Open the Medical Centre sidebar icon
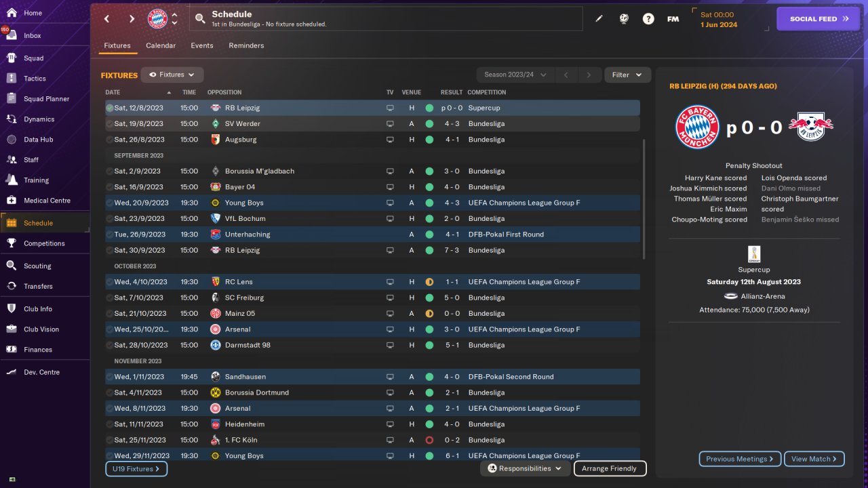 click(12, 201)
